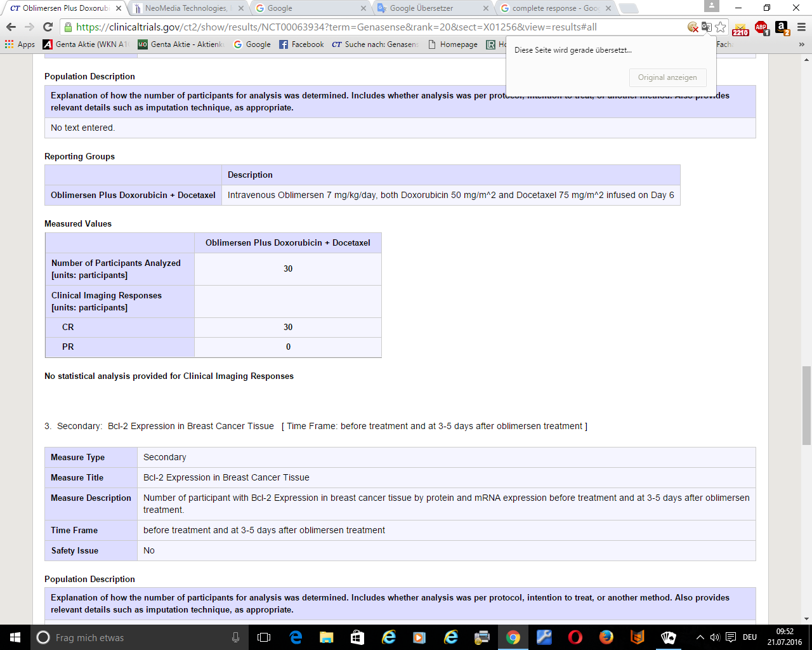Expand the bookmarks overflow chevron
The height and width of the screenshot is (650, 812).
(801, 44)
